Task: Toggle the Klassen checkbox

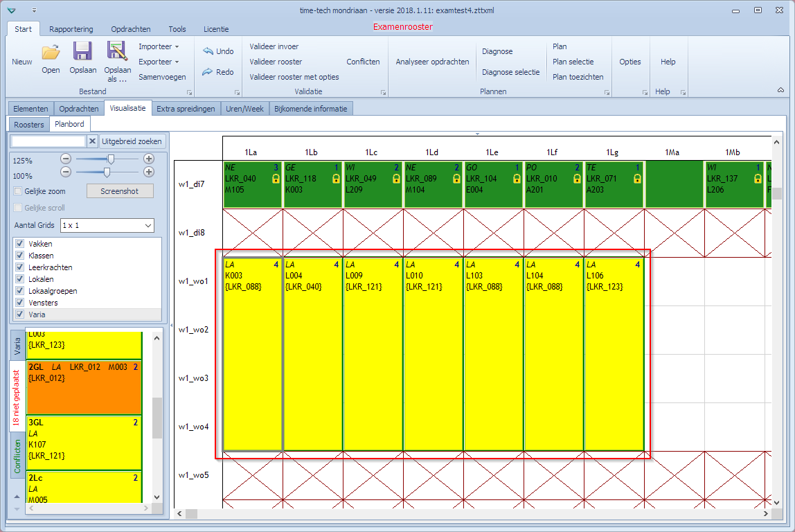Action: (20, 256)
